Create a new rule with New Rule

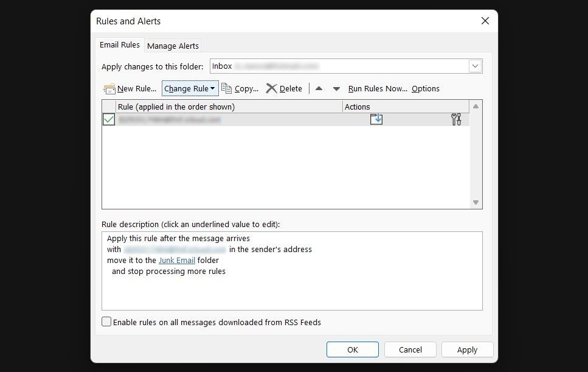(x=130, y=89)
